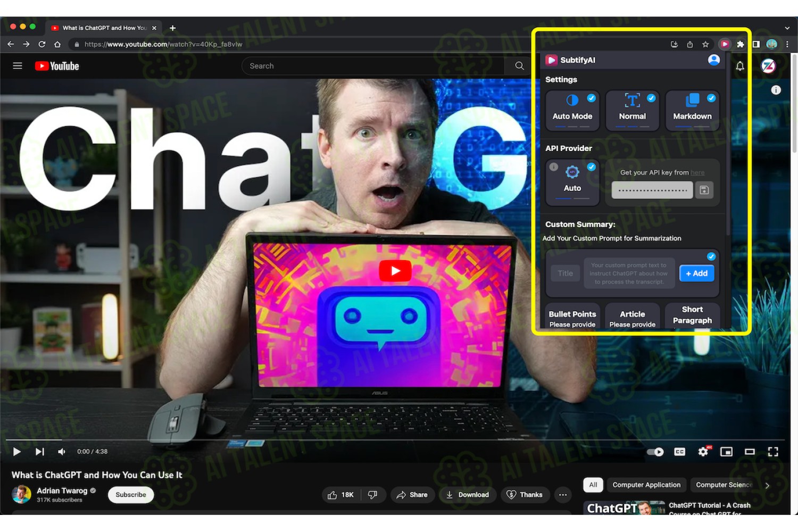This screenshot has width=798, height=532.
Task: Go back with the browser back arrow
Action: pos(11,44)
